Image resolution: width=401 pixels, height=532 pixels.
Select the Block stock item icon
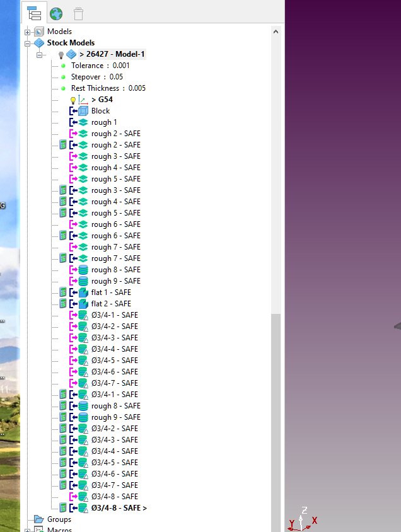[x=83, y=111]
